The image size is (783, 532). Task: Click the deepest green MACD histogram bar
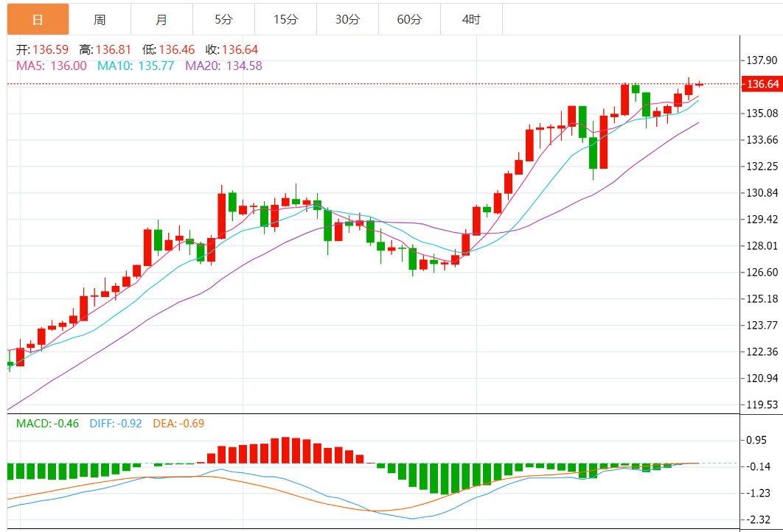coord(445,479)
